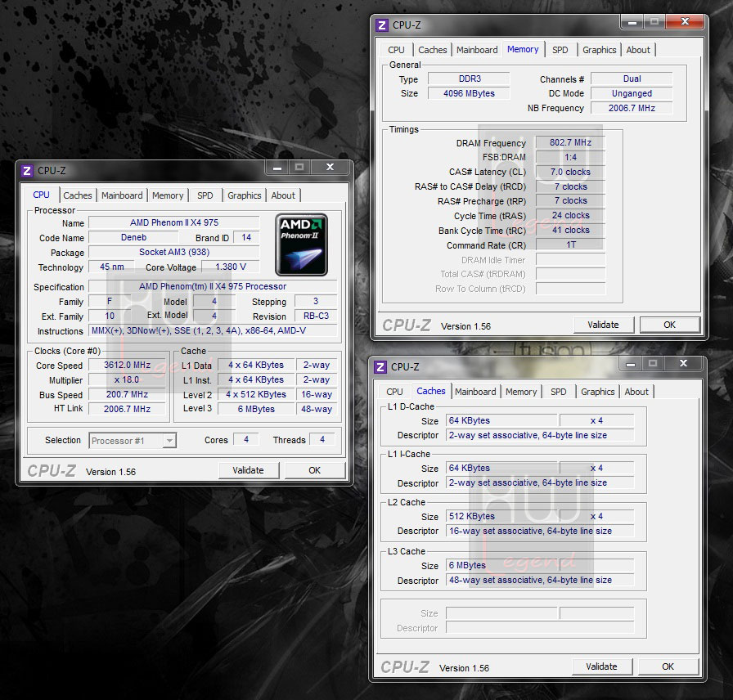
Task: Click the memory Type value DDR3
Action: [470, 79]
